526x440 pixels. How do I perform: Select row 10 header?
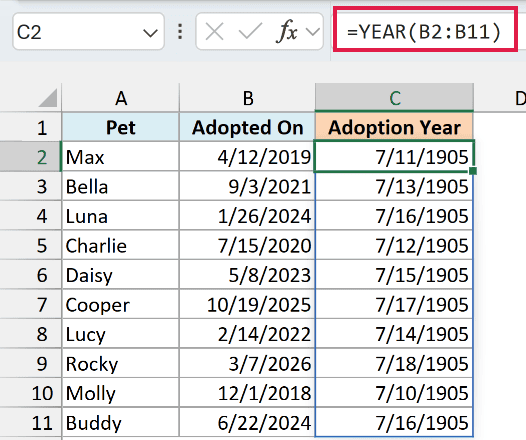(x=31, y=393)
